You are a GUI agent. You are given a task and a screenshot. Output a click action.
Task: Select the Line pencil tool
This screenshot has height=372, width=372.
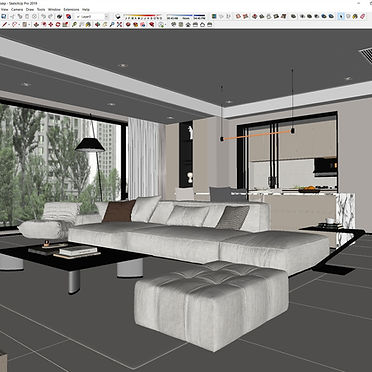click(4, 24)
